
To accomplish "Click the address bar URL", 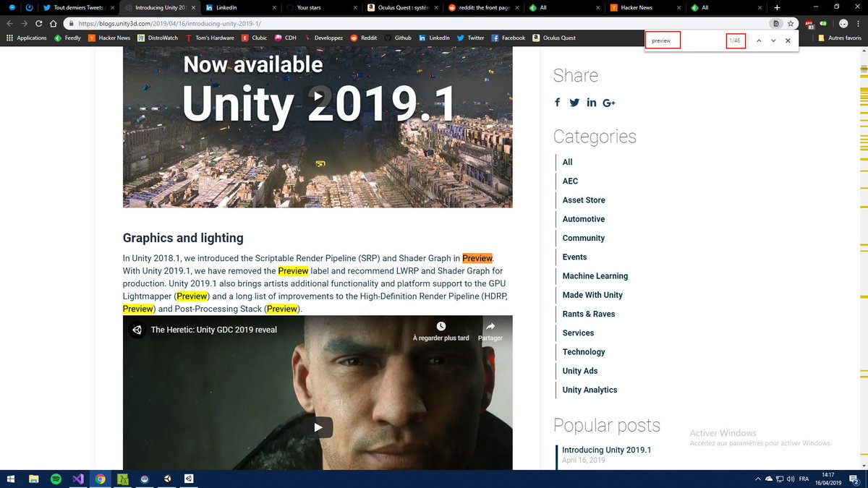I will click(x=170, y=23).
